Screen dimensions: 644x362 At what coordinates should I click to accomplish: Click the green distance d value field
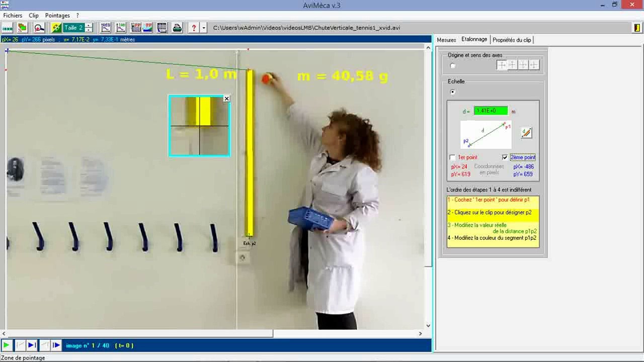pyautogui.click(x=491, y=111)
